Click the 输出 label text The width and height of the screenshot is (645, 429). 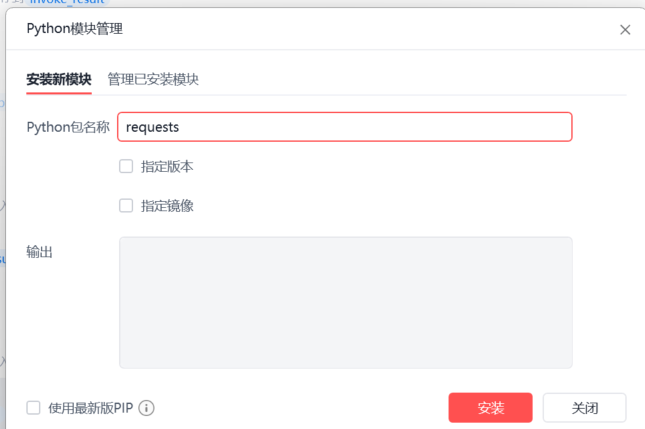40,252
